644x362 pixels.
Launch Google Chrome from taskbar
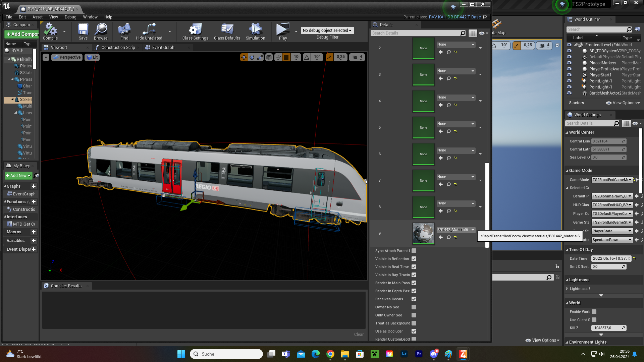pos(330,354)
